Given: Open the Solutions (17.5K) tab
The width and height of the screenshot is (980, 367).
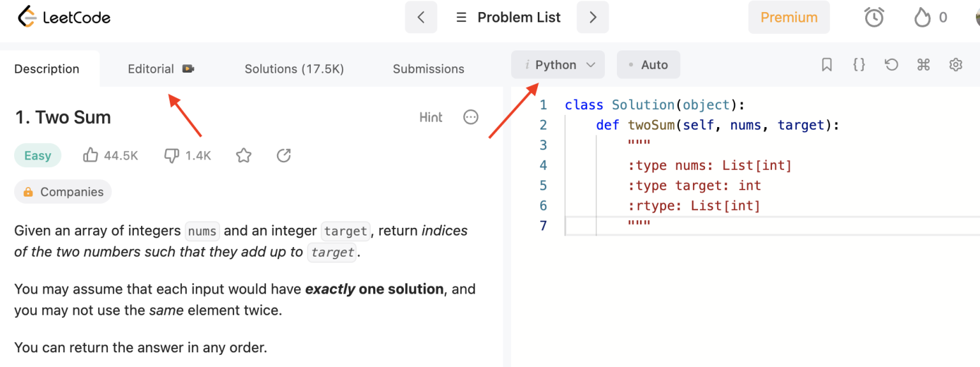Looking at the screenshot, I should (294, 69).
